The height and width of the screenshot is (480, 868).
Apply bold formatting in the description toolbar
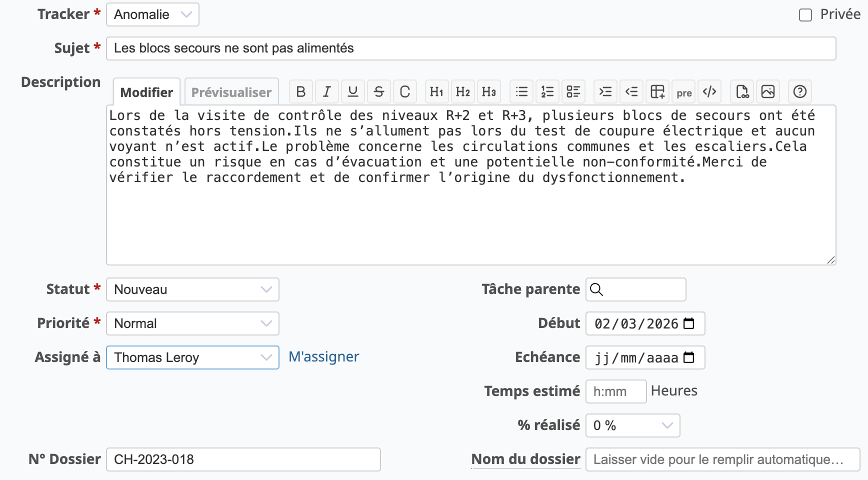click(301, 92)
